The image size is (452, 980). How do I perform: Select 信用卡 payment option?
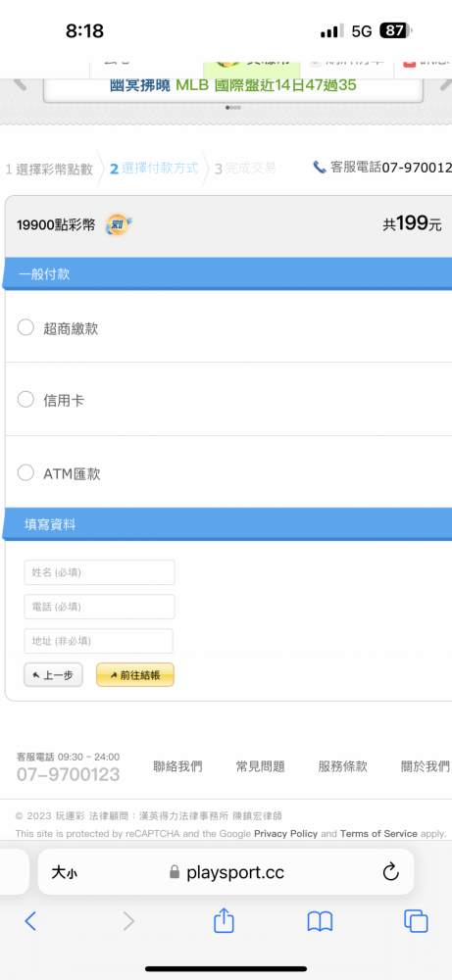pyautogui.click(x=25, y=400)
